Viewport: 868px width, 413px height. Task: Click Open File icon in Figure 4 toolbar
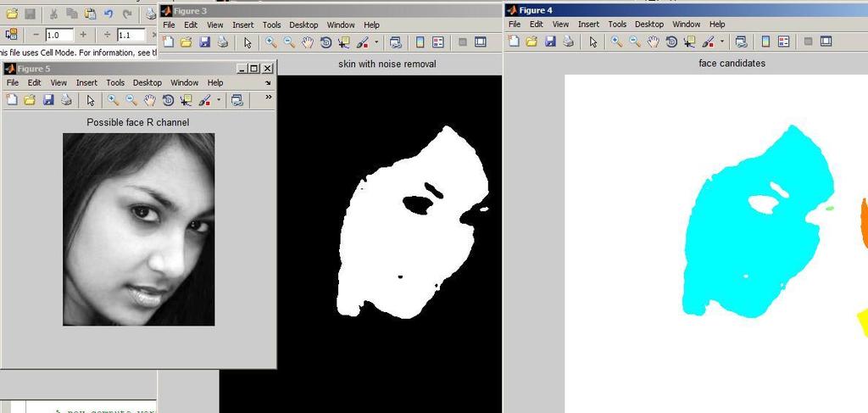click(532, 41)
